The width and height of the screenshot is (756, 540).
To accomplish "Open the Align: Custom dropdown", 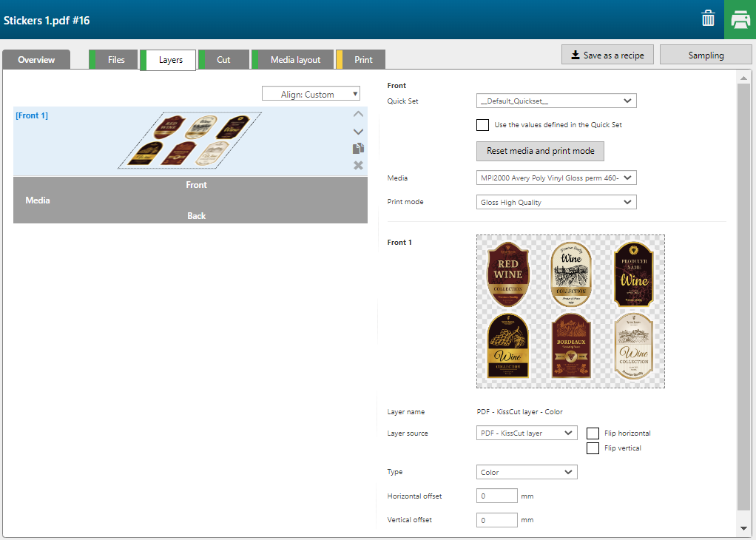I will tap(311, 94).
